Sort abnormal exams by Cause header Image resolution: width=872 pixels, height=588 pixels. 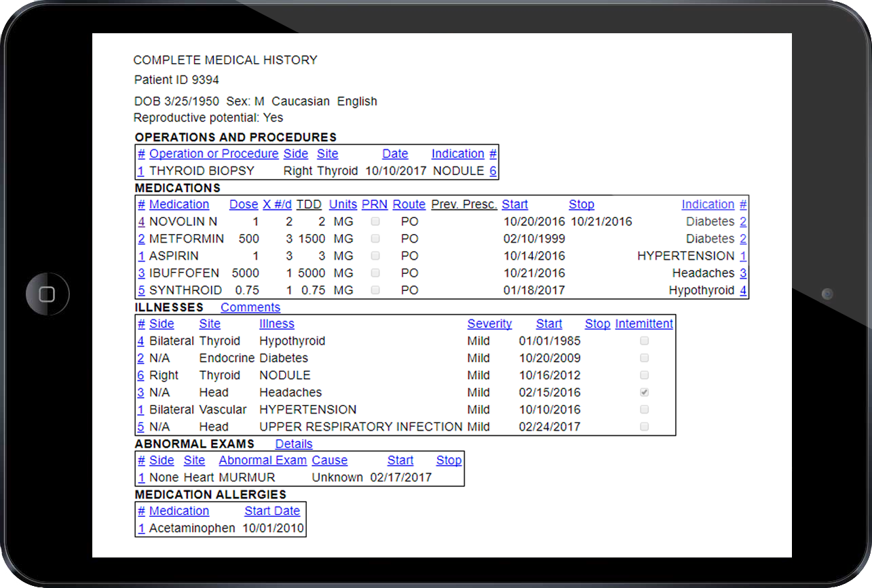329,460
